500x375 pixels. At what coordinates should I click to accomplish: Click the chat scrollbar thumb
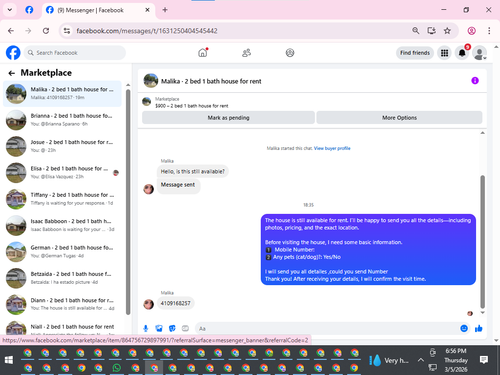point(482,242)
